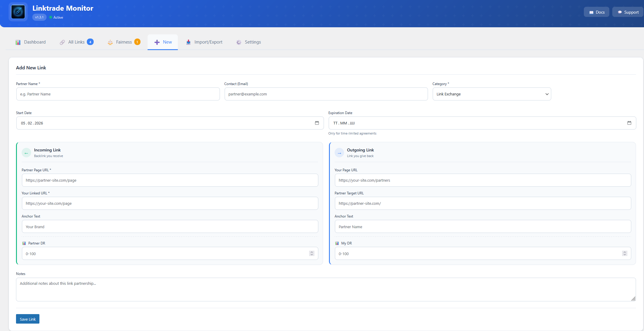644x331 pixels.
Task: Click the My DR bar chart icon
Action: point(337,243)
